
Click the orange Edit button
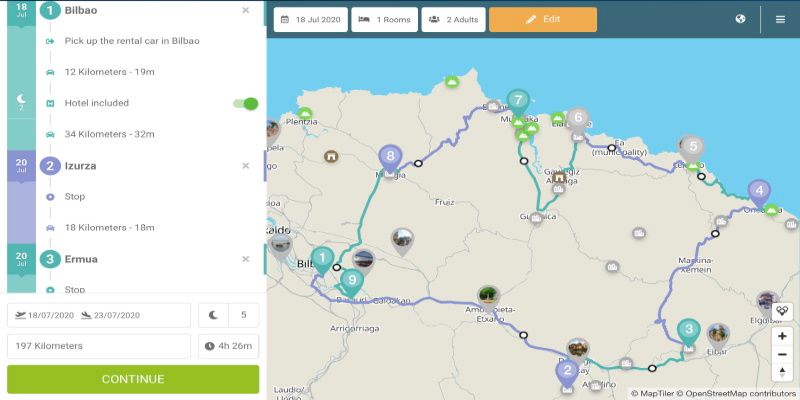(x=543, y=19)
